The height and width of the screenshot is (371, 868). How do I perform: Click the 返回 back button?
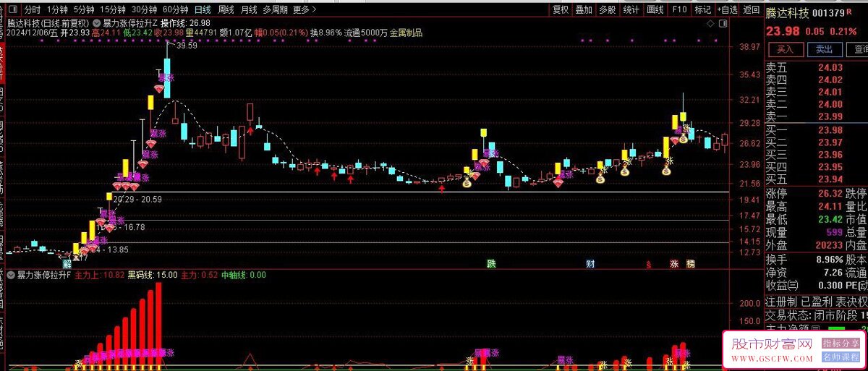(752, 9)
